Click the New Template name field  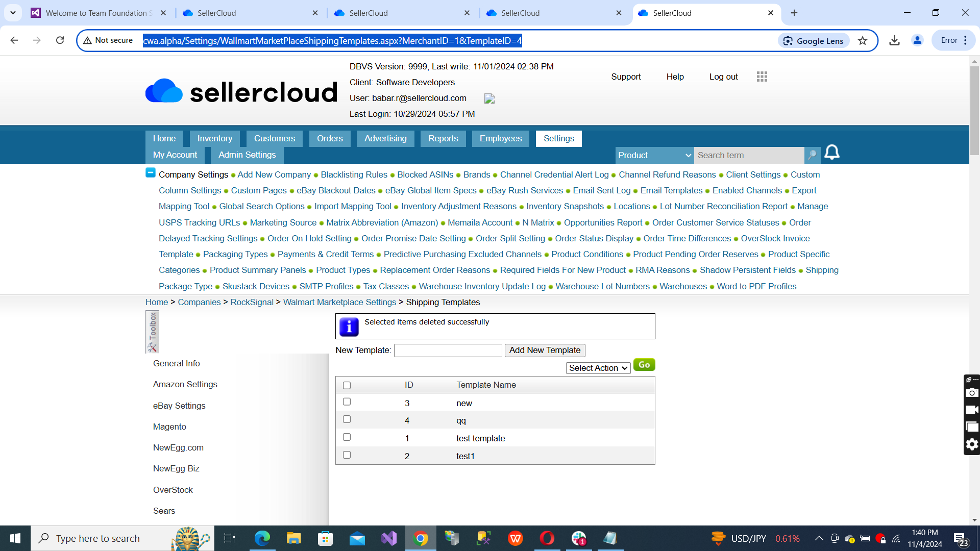coord(448,350)
